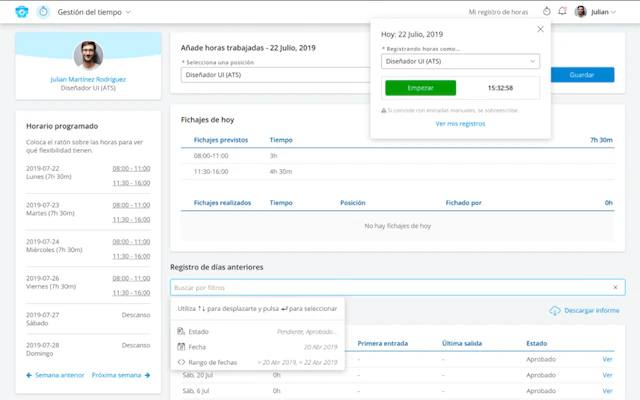This screenshot has width=640, height=400.
Task: Open the timer clock icon in header
Action: click(547, 11)
